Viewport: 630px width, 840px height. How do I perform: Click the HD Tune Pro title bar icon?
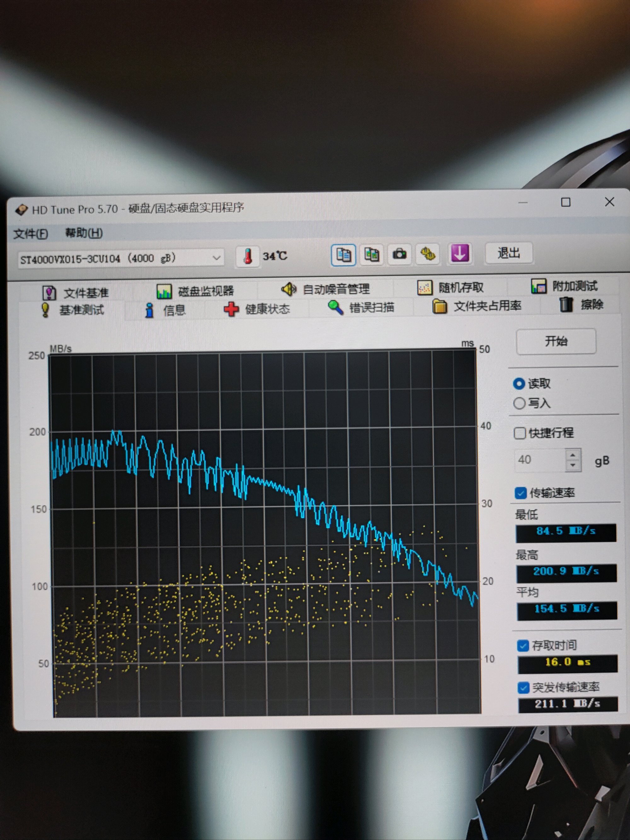(x=21, y=210)
